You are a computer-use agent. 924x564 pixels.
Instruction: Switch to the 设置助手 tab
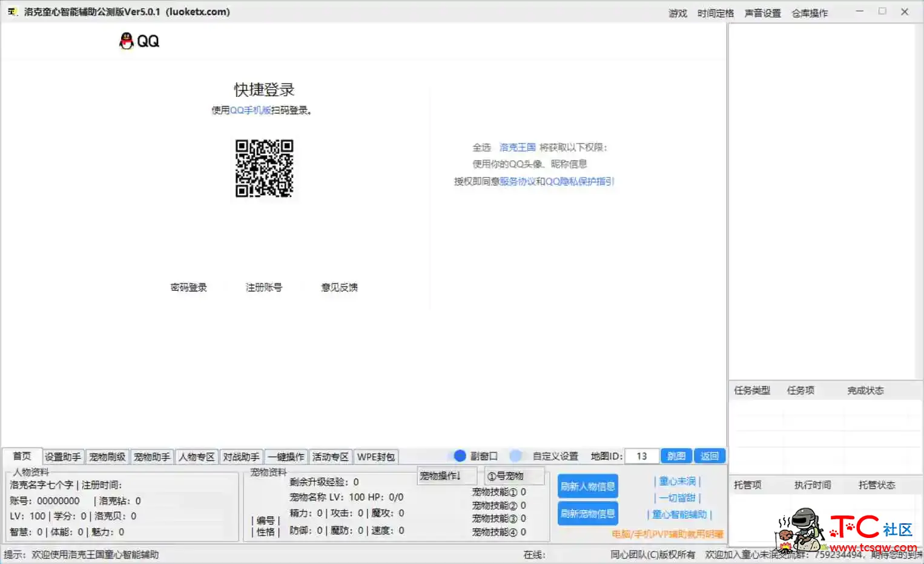coord(63,457)
